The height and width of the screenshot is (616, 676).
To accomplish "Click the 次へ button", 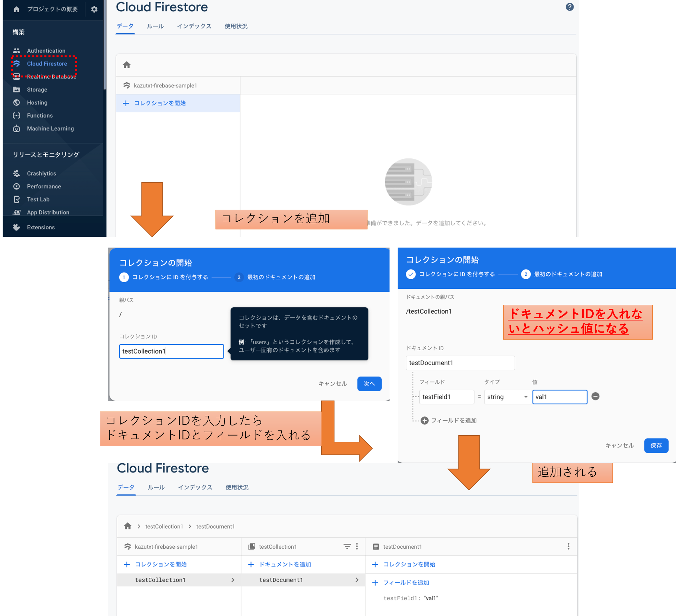I will [x=369, y=384].
